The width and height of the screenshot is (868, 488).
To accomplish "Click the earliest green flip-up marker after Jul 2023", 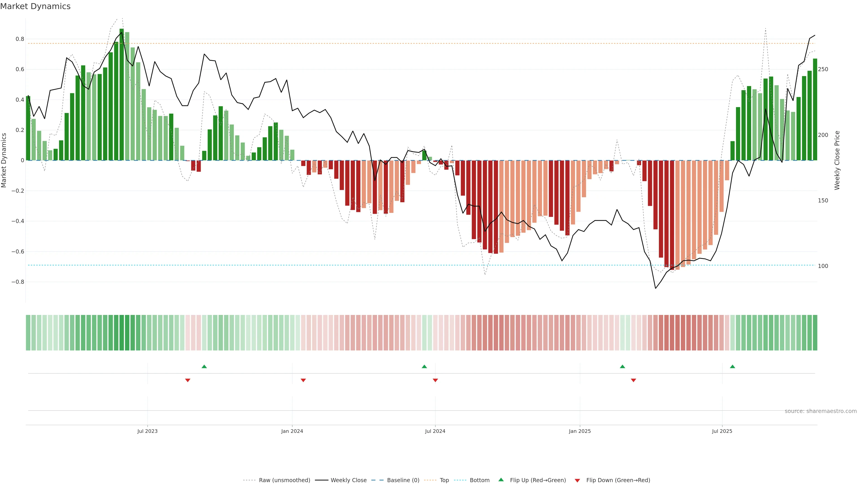I will (204, 366).
